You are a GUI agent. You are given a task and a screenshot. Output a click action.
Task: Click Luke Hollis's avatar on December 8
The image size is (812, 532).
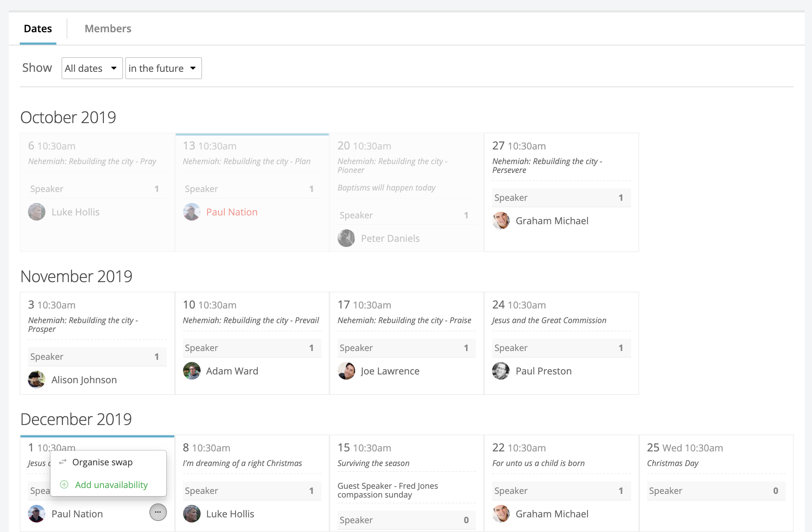coord(191,514)
